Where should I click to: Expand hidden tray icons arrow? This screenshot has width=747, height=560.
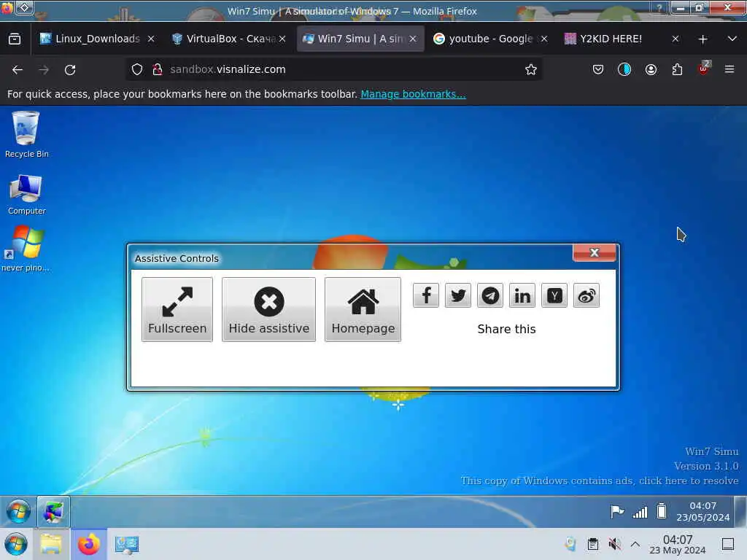pos(635,544)
